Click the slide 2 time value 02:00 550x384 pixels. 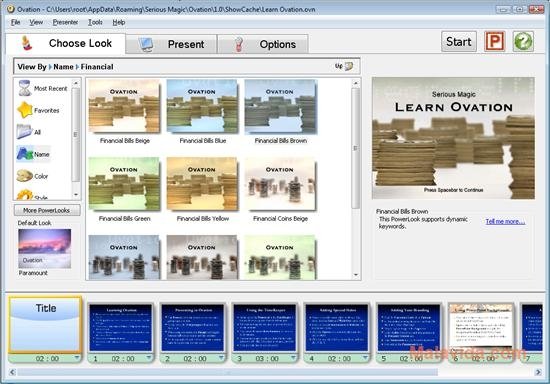[194, 359]
